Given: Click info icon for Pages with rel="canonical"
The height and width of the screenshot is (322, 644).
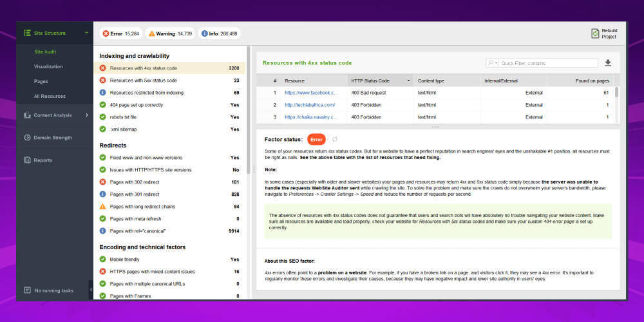Looking at the screenshot, I should tap(102, 231).
